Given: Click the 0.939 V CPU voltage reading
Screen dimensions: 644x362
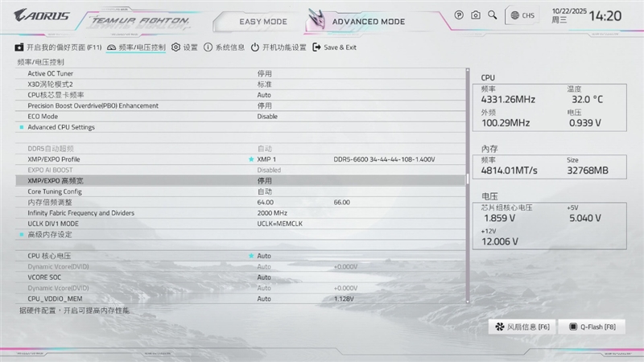Looking at the screenshot, I should (585, 123).
